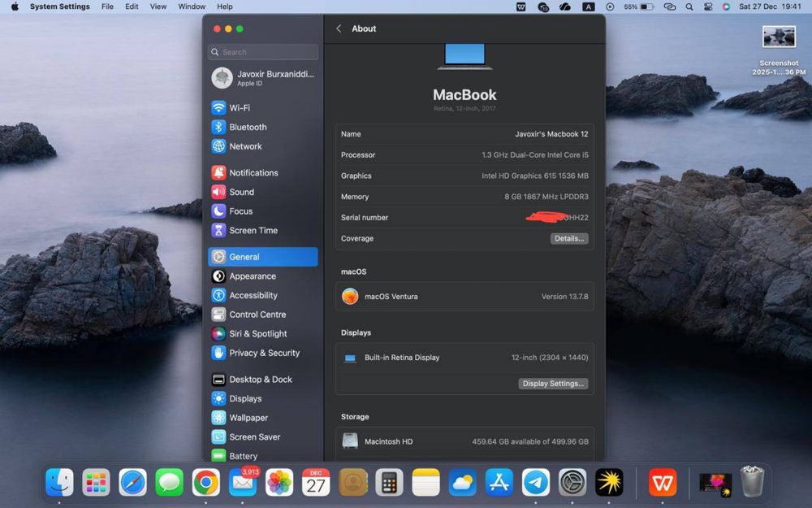Go back using the chevron beside About
Viewport: 812px width, 508px height.
339,28
